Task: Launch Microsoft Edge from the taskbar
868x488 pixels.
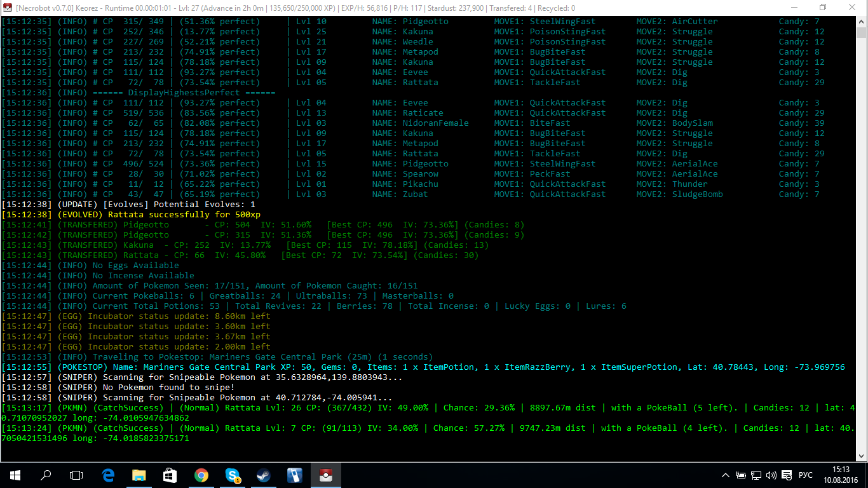Action: pyautogui.click(x=108, y=475)
